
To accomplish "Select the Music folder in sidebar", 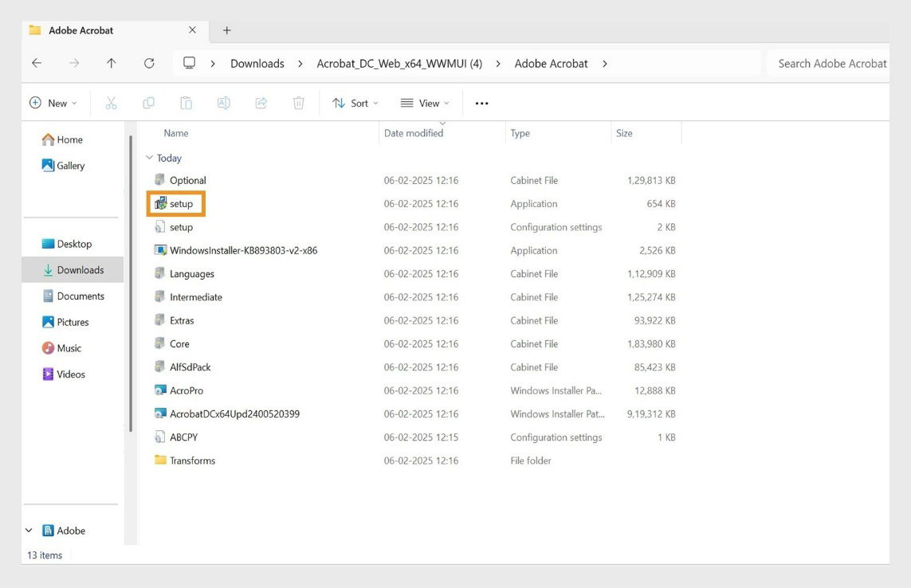I will pyautogui.click(x=67, y=348).
